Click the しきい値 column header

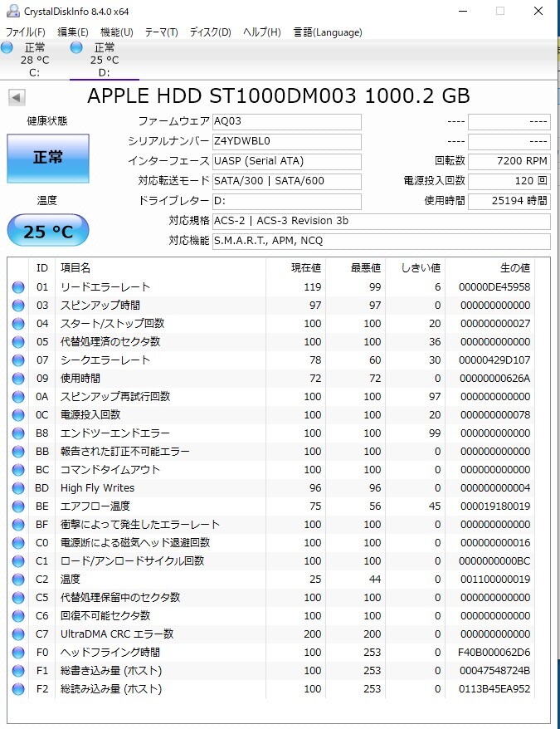pos(416,268)
